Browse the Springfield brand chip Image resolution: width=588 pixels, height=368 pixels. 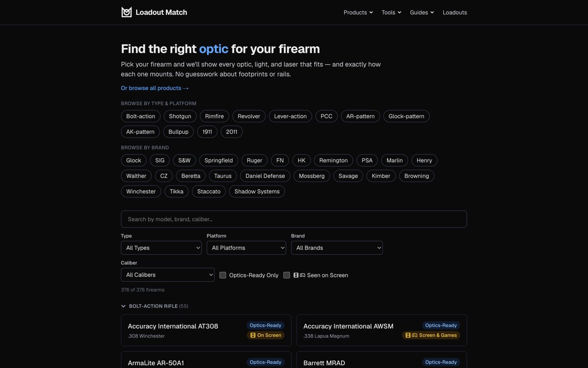point(218,160)
